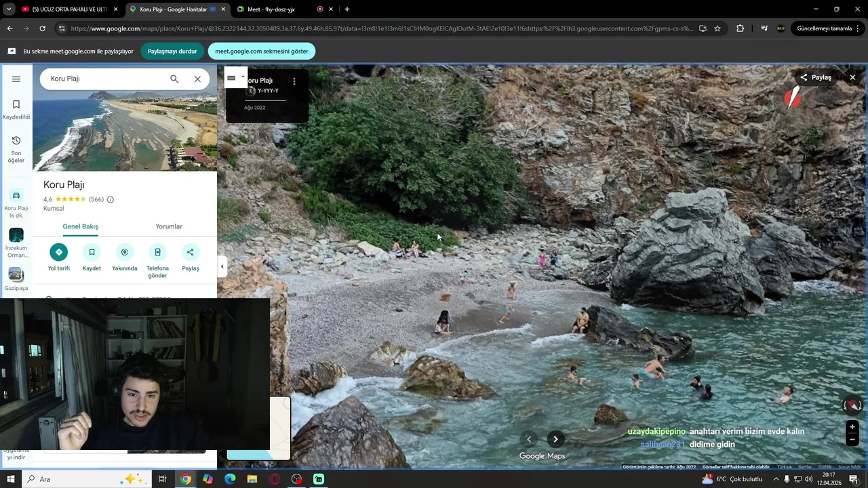Click the install app icon in address bar
The width and height of the screenshot is (868, 488).
pos(703,28)
